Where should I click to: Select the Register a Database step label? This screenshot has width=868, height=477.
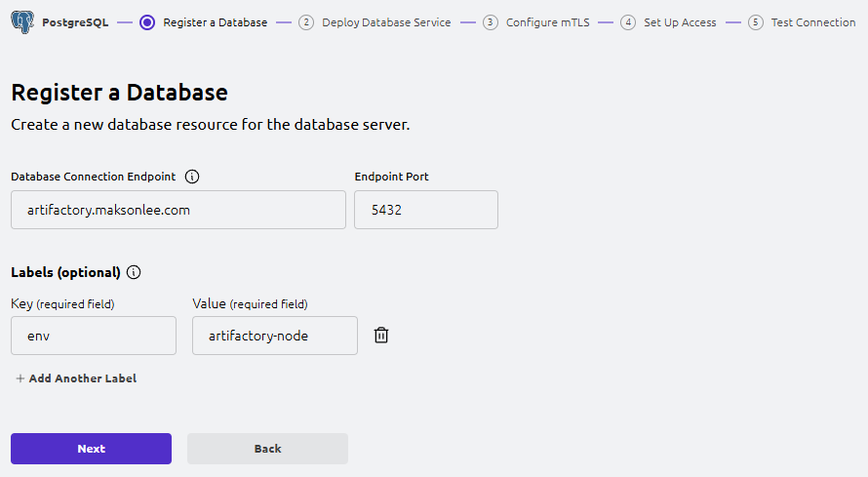[215, 22]
